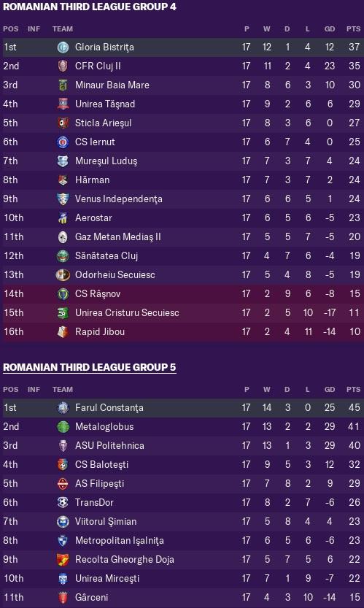Click the Recolta Gheorghe Doja crest
Image resolution: width=364 pixels, height=608 pixels.
coord(63,560)
